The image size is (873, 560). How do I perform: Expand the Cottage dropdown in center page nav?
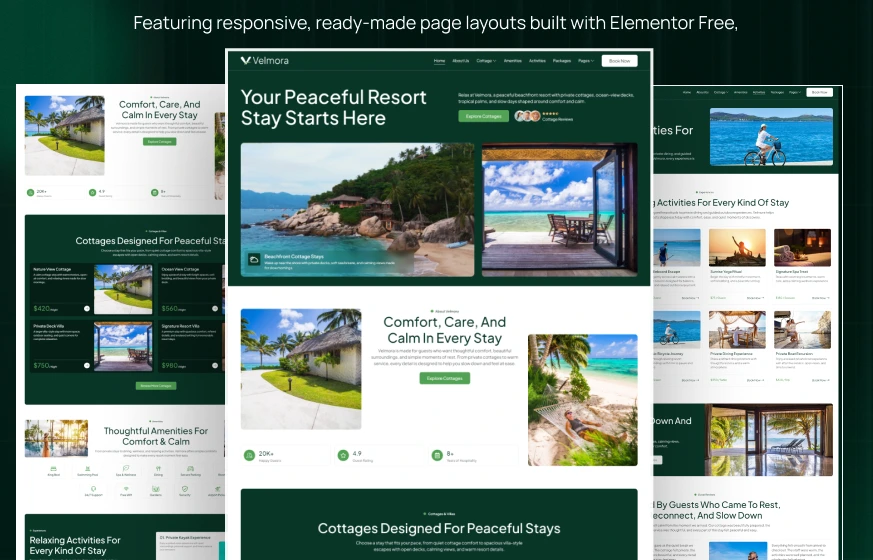486,61
